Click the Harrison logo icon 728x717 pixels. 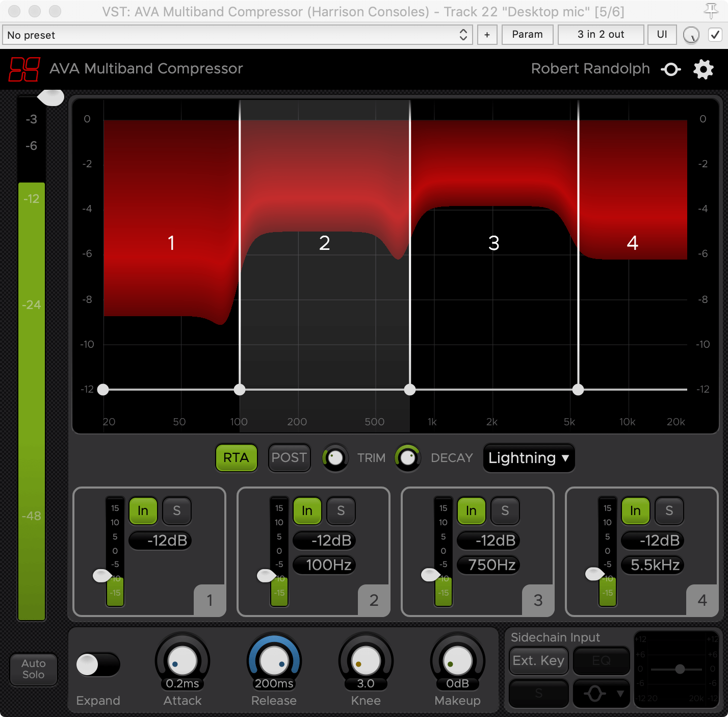[24, 69]
